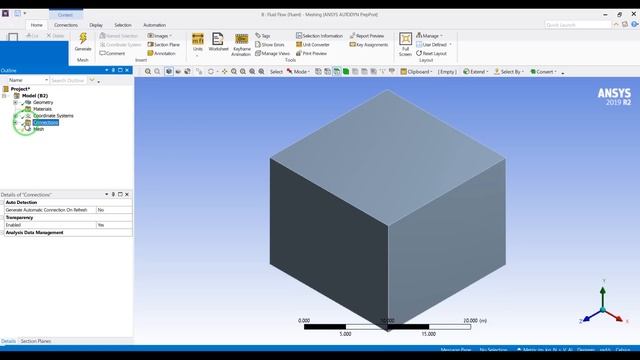
Task: Open Report Preview
Action: [367, 36]
